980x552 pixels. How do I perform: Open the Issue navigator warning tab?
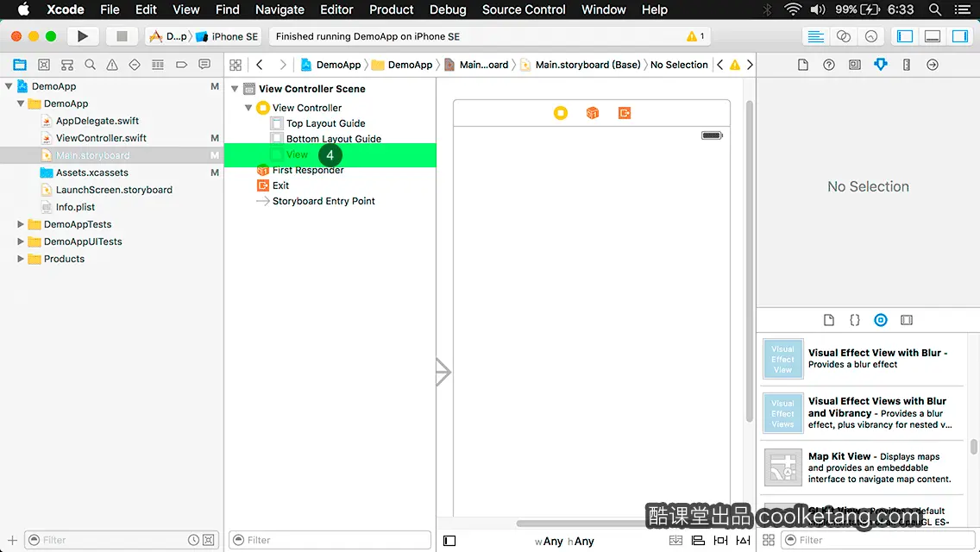point(112,65)
